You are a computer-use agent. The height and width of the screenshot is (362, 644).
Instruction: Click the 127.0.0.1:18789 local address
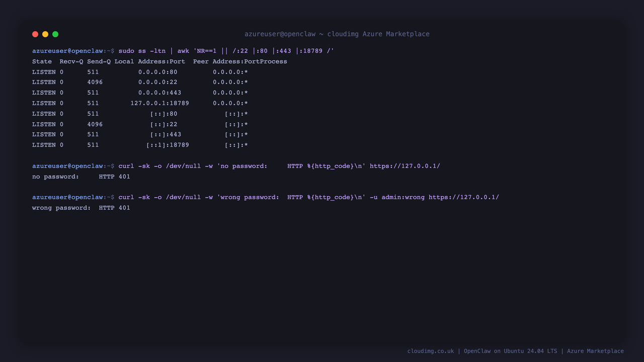160,103
